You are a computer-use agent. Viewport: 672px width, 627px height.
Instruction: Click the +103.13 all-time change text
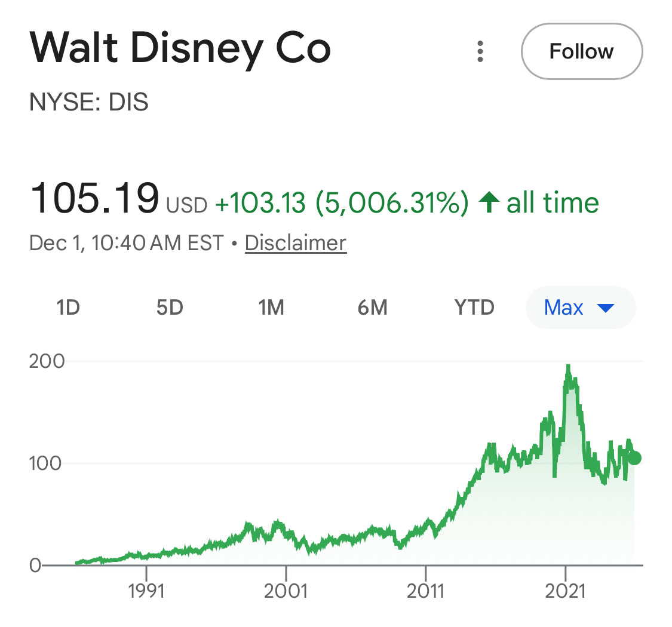point(259,204)
